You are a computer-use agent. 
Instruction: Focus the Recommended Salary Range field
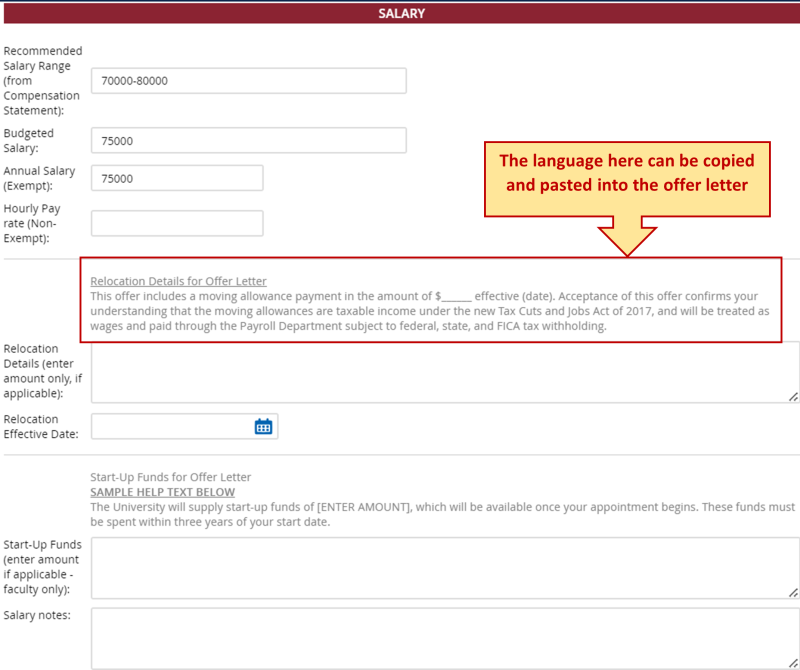pos(248,81)
